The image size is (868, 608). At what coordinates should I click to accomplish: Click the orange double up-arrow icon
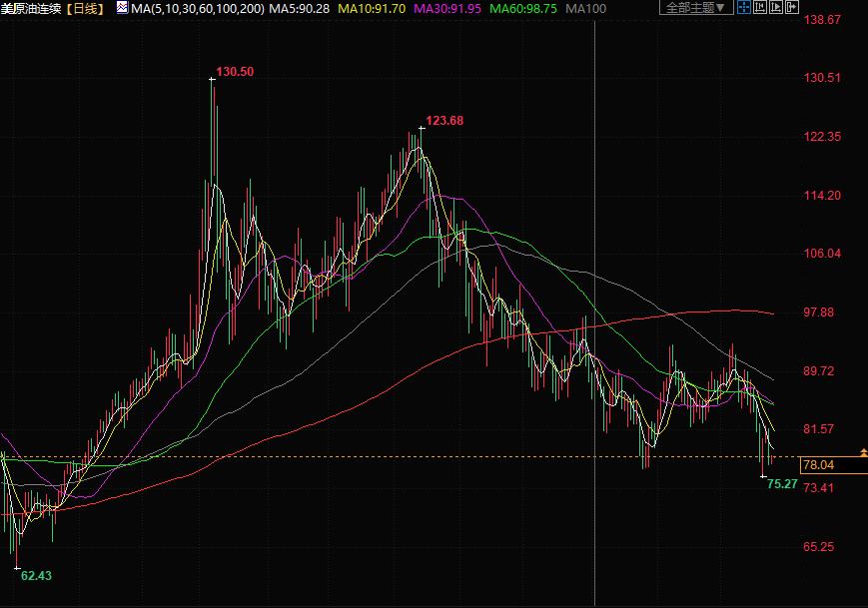pos(862,454)
